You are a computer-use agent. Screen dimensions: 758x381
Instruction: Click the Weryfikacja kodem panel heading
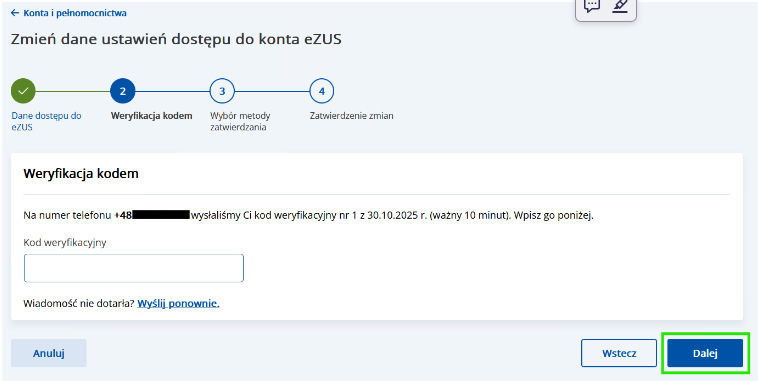[x=81, y=174]
